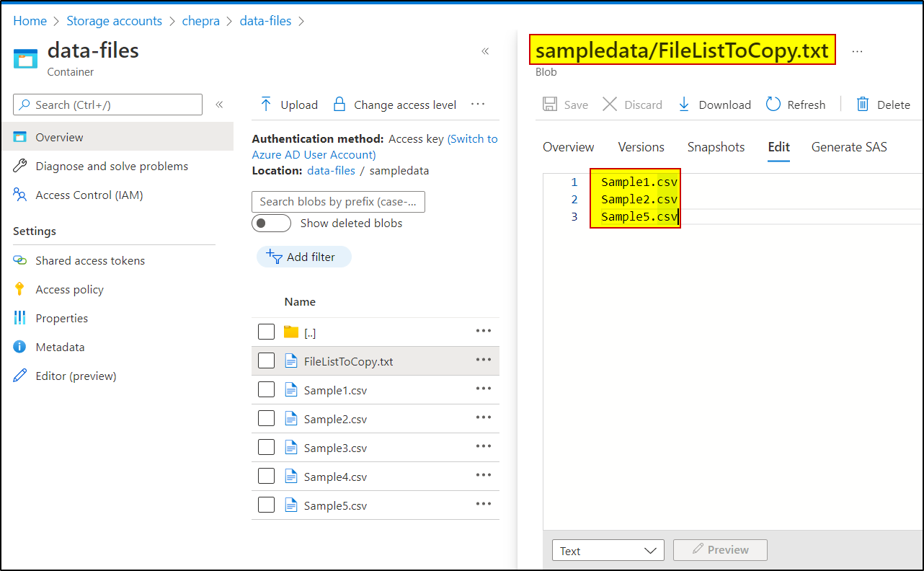Click the Access Control (IAM) people icon
Viewport: 924px width, 571px height.
point(20,195)
